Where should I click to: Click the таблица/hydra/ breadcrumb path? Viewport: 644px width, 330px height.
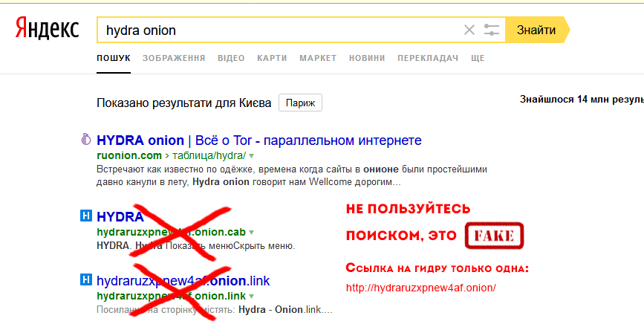click(209, 156)
